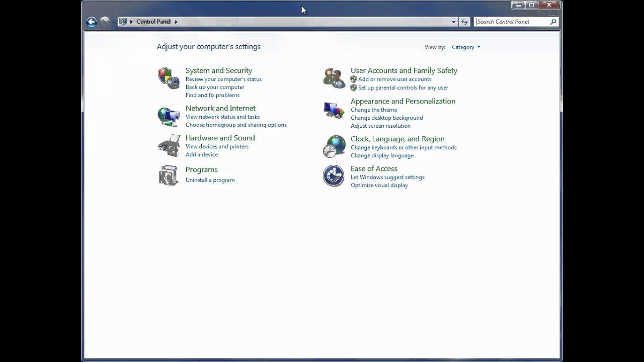The height and width of the screenshot is (362, 644).
Task: Click Add or remove user accounts
Action: click(x=394, y=79)
